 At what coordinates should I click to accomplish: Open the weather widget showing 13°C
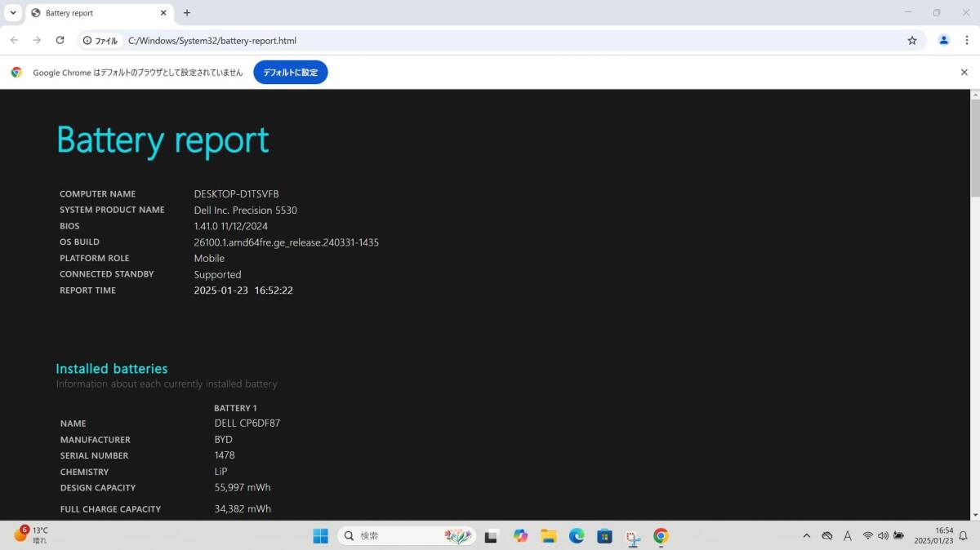(x=31, y=535)
